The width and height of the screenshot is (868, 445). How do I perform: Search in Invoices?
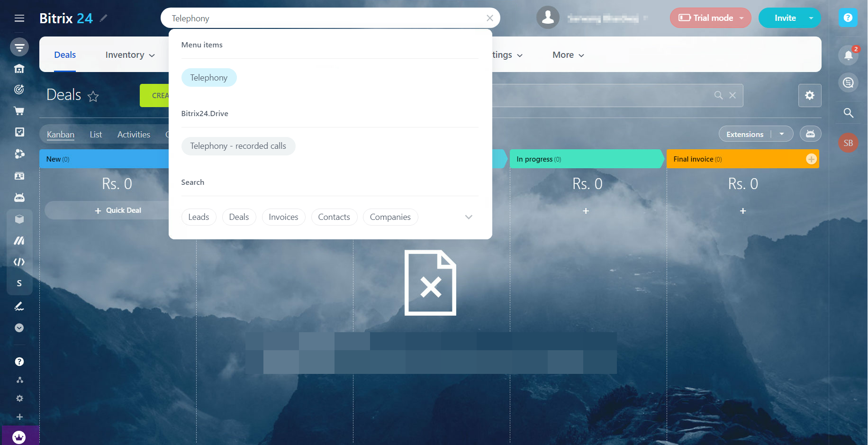click(x=284, y=217)
